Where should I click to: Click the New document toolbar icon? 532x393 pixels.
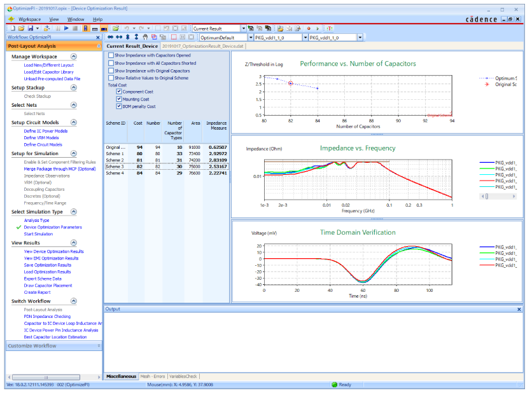12,29
